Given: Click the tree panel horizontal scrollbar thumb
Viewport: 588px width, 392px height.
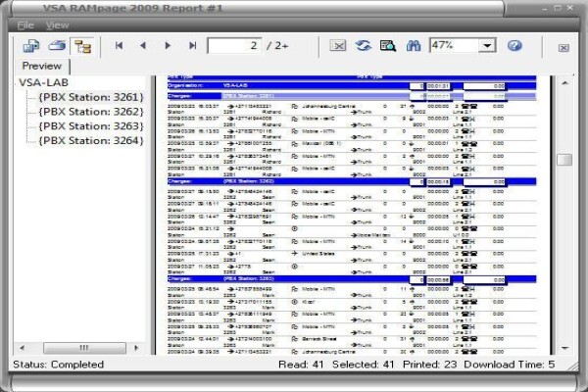Looking at the screenshot, I should pyautogui.click(x=84, y=348).
